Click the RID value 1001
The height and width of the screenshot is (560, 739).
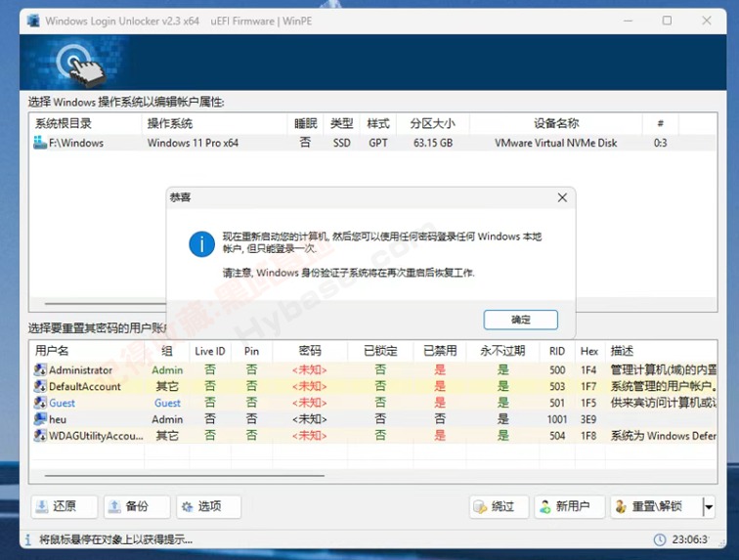[556, 419]
